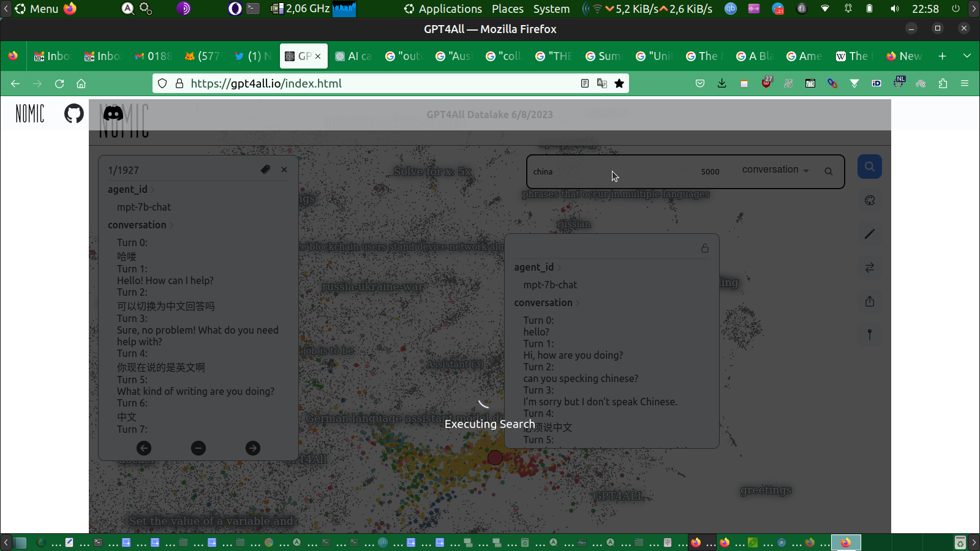980x551 pixels.
Task: Open the Places menu in top panel
Action: pyautogui.click(x=508, y=9)
